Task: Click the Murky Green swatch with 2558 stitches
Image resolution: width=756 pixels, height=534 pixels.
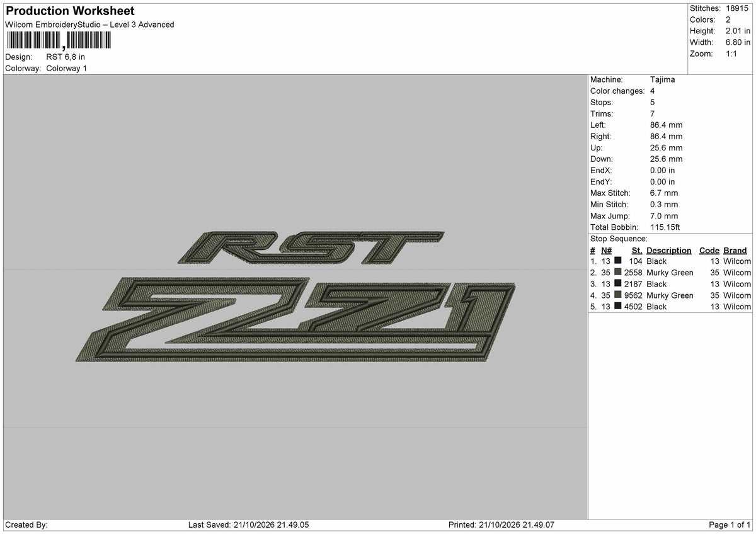Action: point(618,272)
